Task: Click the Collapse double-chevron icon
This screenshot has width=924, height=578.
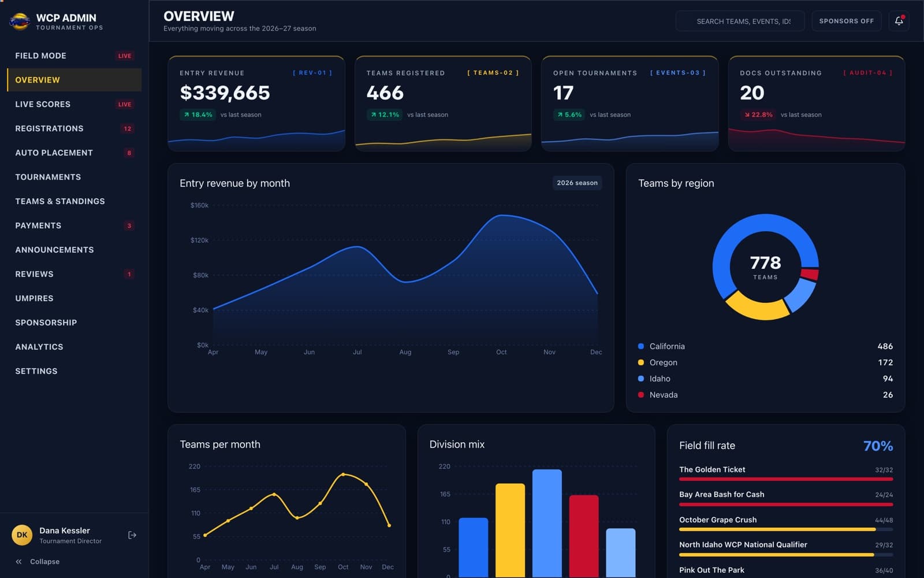Action: coord(18,562)
